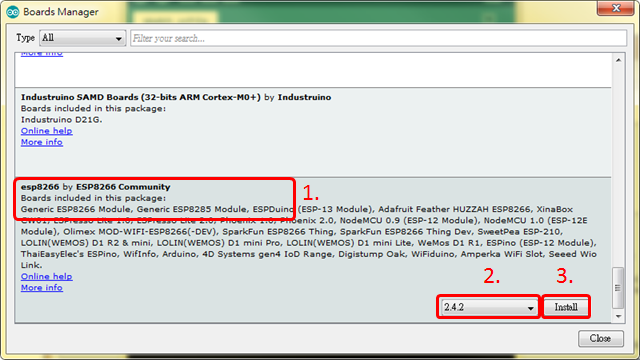Expand the 2.4.2 version dropdown
Image resolution: width=640 pixels, height=360 pixels.
[489, 307]
